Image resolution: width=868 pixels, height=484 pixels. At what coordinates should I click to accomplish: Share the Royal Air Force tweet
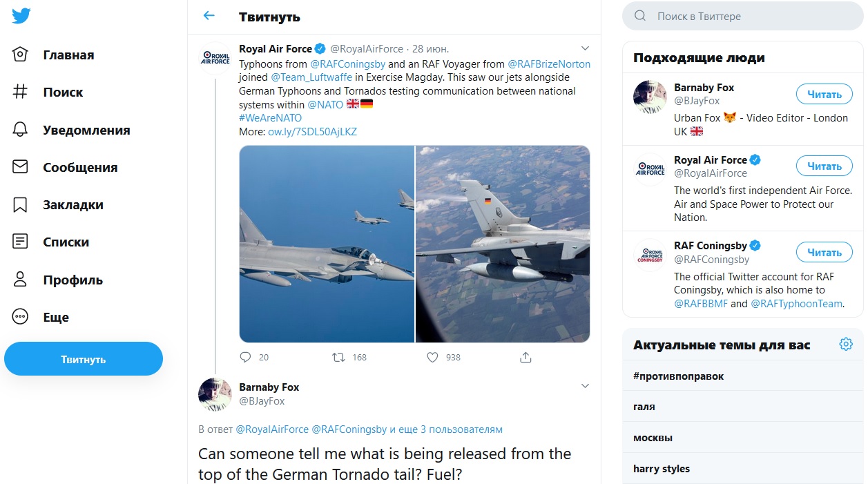tap(525, 357)
